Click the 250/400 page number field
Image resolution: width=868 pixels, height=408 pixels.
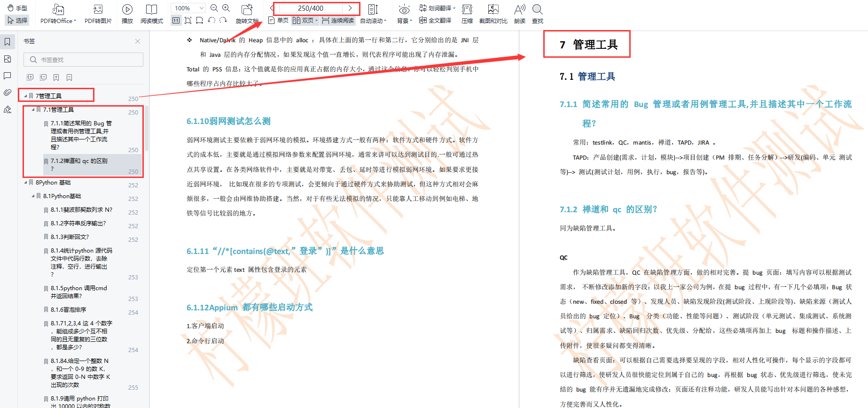(311, 8)
